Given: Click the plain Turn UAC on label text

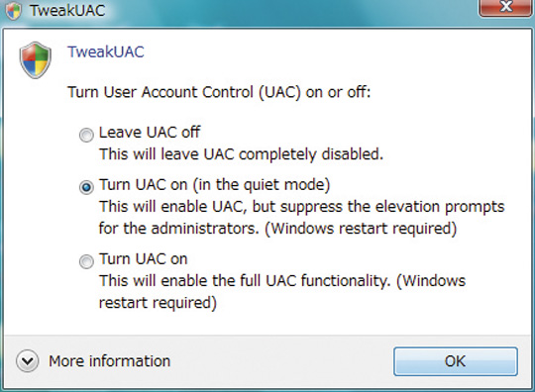Looking at the screenshot, I should [x=144, y=259].
